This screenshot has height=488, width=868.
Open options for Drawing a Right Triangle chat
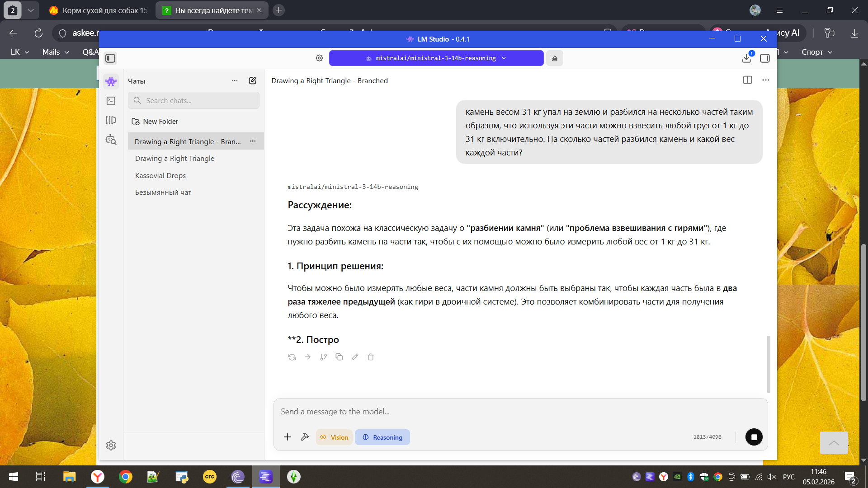pyautogui.click(x=253, y=141)
